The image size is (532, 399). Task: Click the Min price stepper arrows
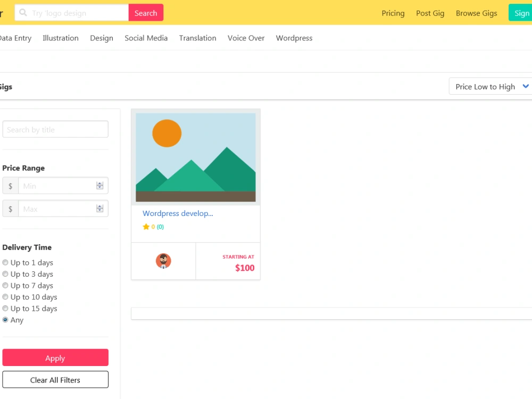(x=99, y=186)
